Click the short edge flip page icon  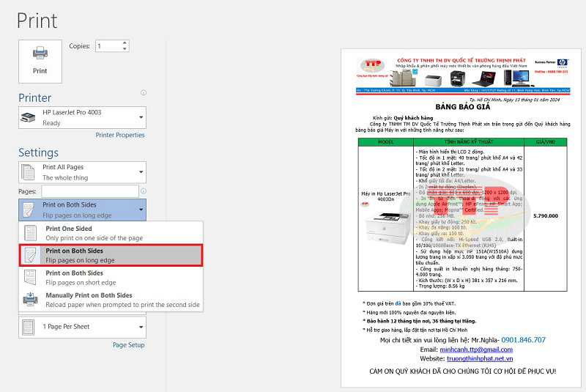coord(30,278)
